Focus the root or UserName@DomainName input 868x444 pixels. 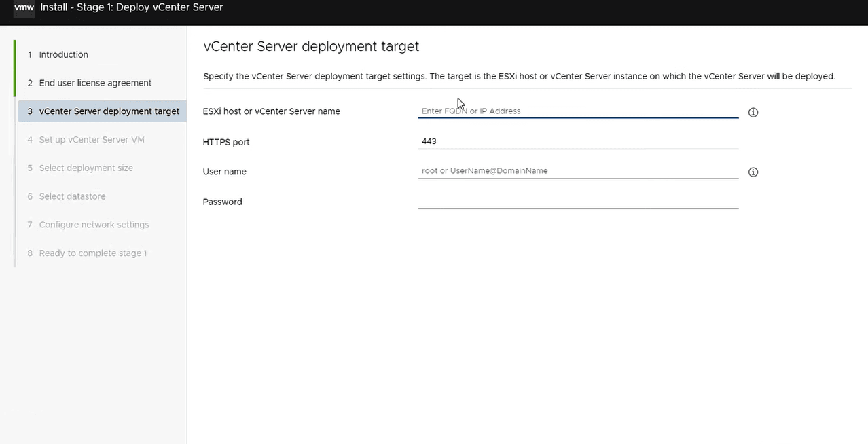click(x=577, y=171)
